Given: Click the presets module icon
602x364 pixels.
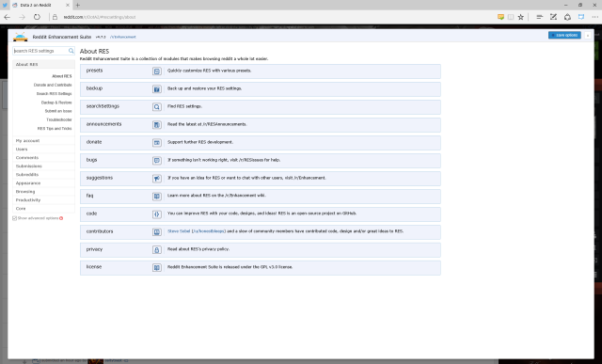Looking at the screenshot, I should pos(157,71).
